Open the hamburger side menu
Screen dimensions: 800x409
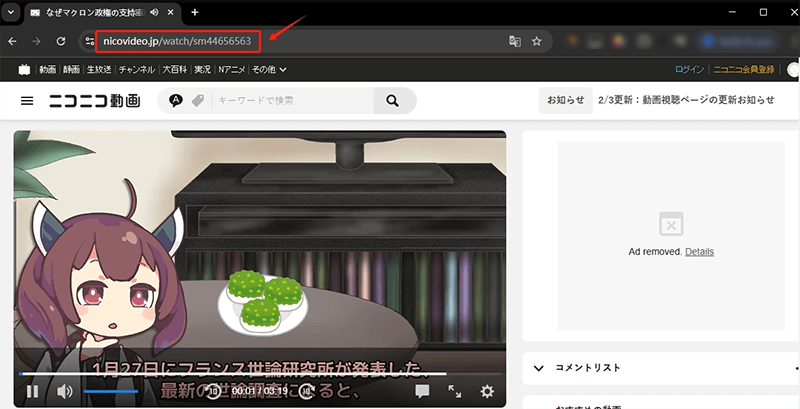tap(27, 100)
